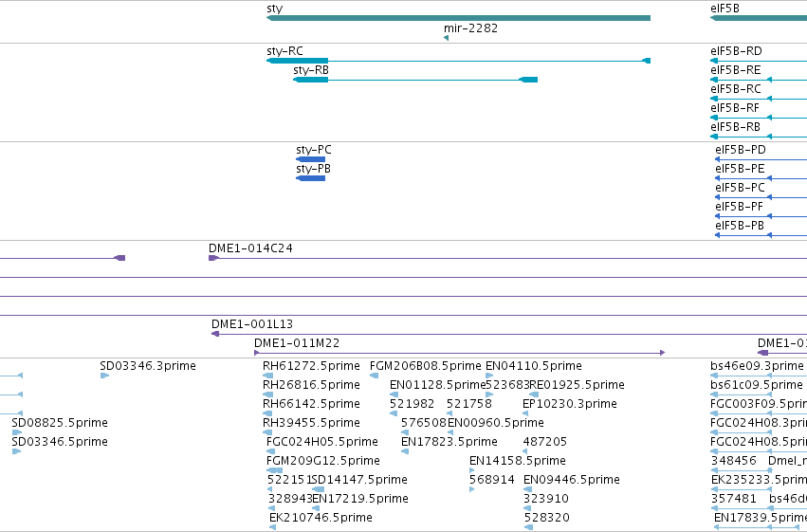
Task: Select the small arrow glyph under mir-2282
Action: click(x=447, y=38)
